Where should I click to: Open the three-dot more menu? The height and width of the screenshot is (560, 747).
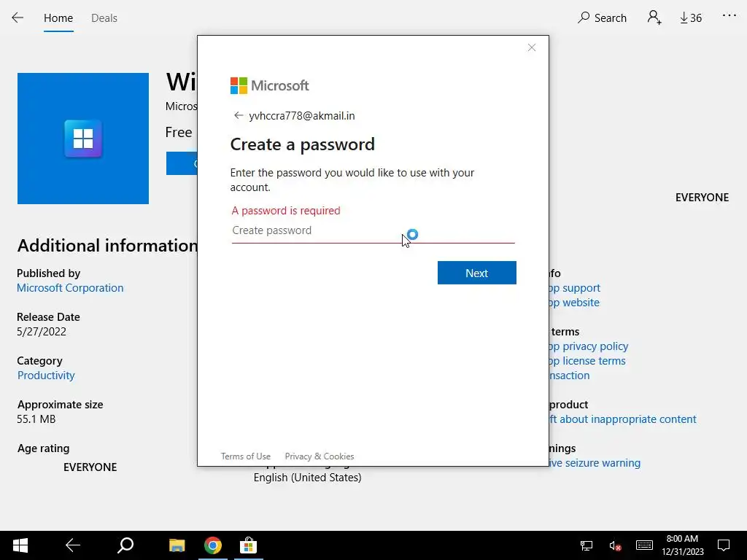tap(729, 16)
